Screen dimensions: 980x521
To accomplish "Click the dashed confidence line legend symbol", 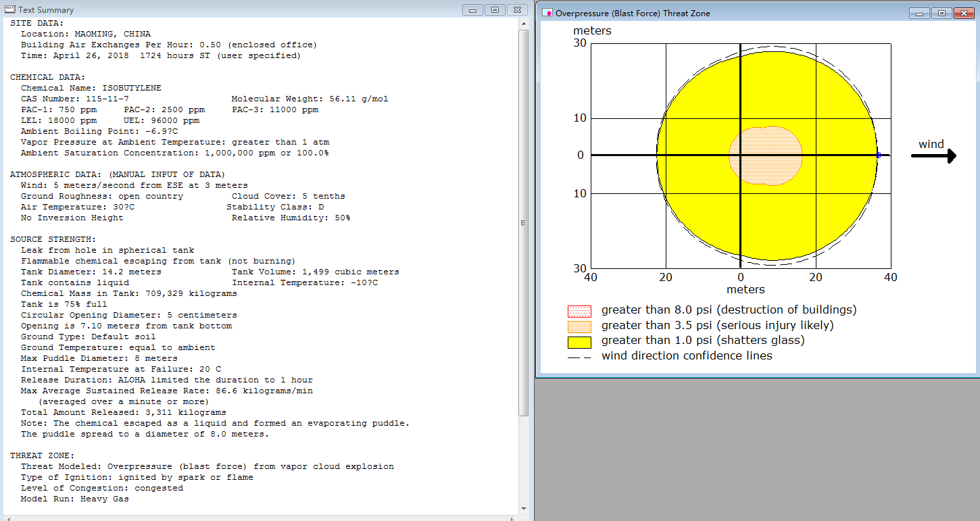I will tap(579, 356).
